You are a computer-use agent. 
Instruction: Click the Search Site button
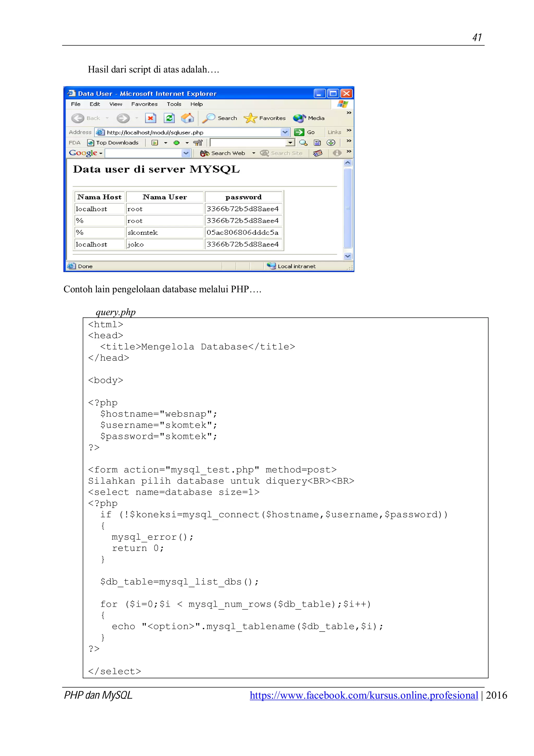[281, 153]
